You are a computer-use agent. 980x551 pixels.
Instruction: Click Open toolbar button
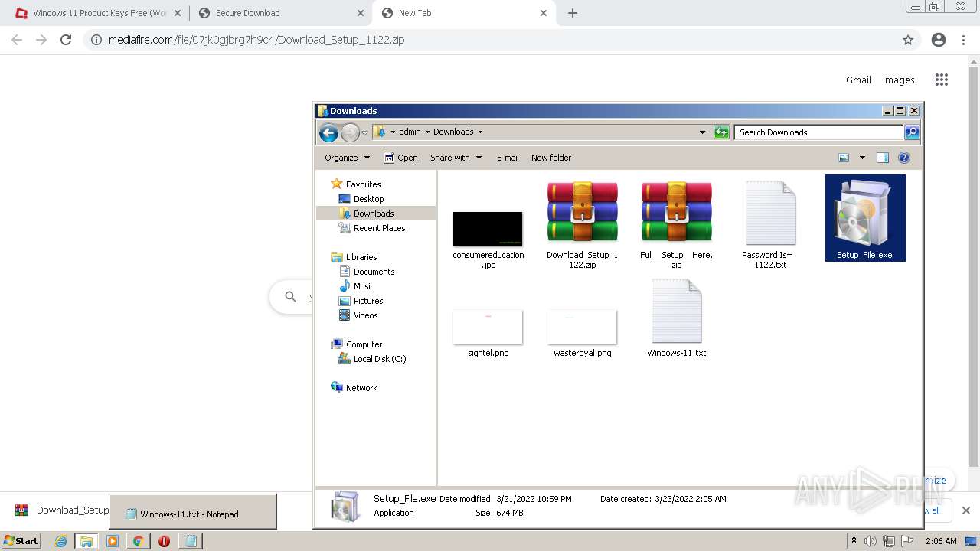tap(400, 158)
